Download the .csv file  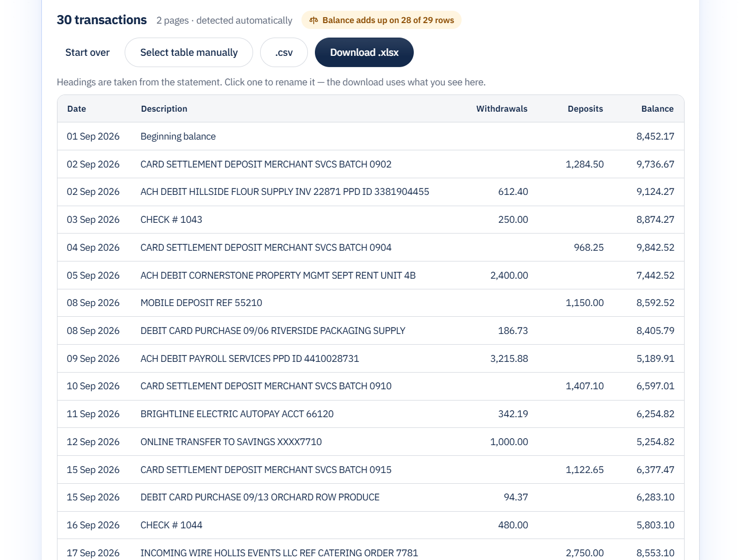pos(284,53)
